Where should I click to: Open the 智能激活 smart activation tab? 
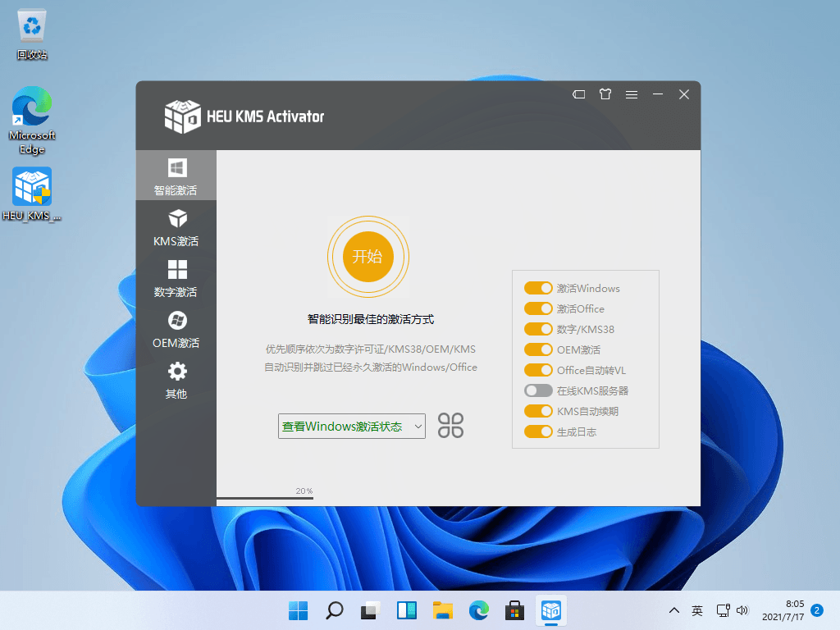[x=176, y=176]
